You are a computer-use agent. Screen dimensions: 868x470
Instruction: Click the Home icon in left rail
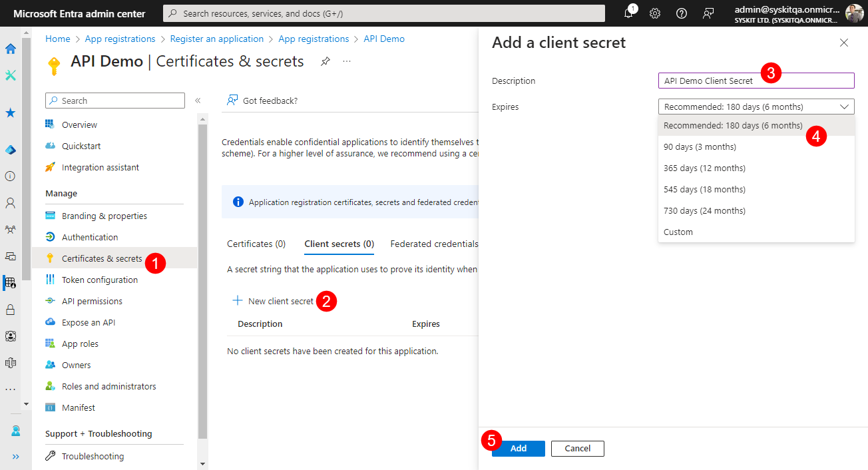[11, 49]
